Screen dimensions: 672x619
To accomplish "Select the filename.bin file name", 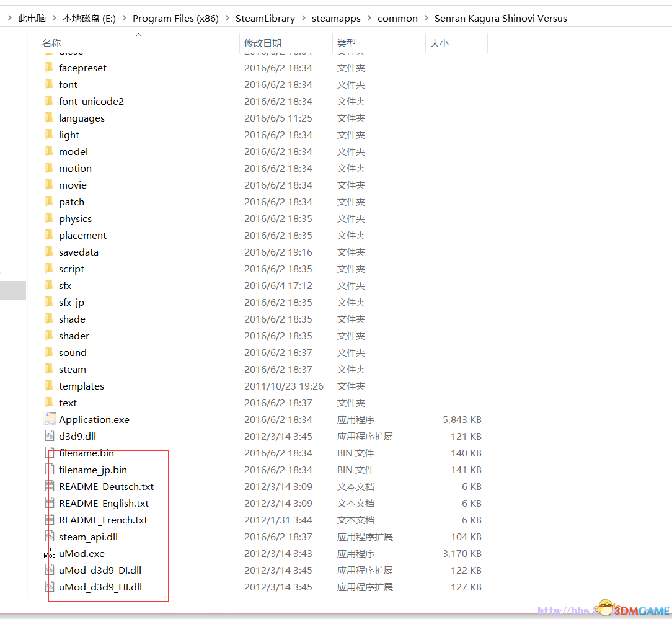I will pyautogui.click(x=87, y=453).
